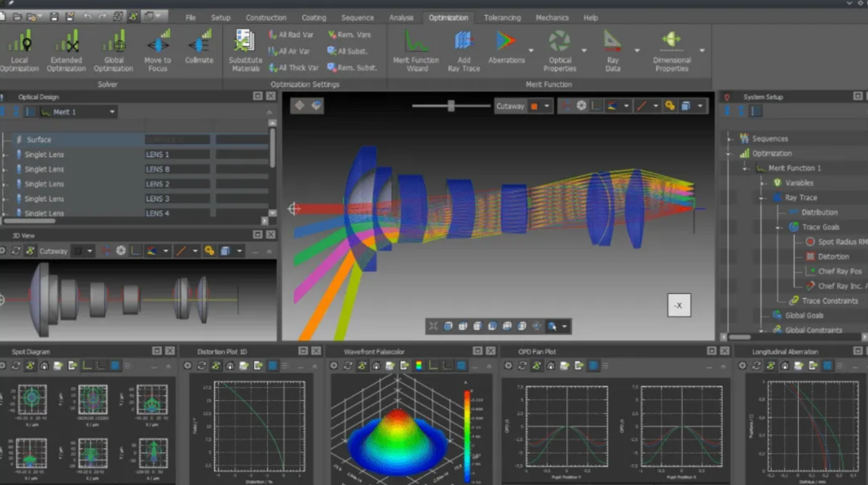The image size is (868, 485).
Task: Open the Cutaway mode dropdown in main 3D view
Action: [547, 106]
